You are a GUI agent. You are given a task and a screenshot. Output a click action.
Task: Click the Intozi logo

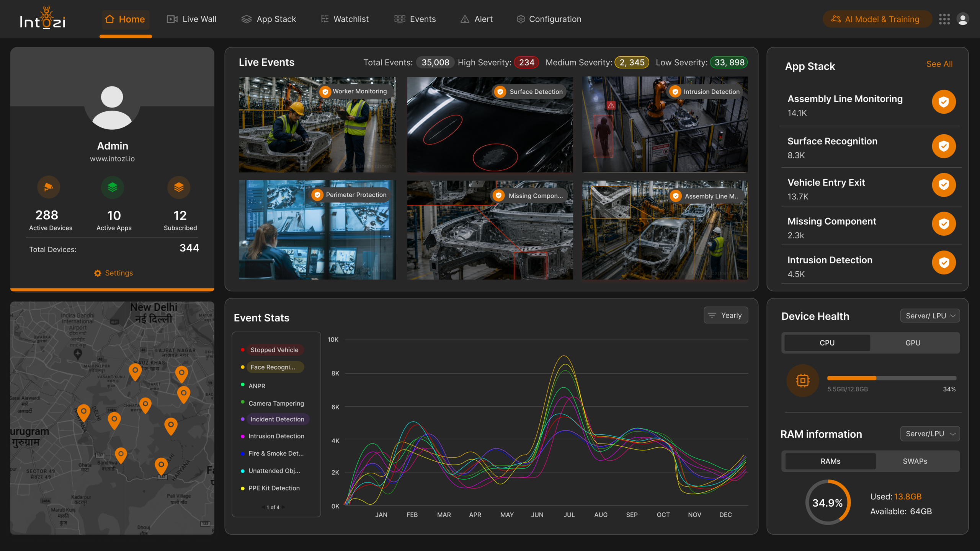pos(42,18)
